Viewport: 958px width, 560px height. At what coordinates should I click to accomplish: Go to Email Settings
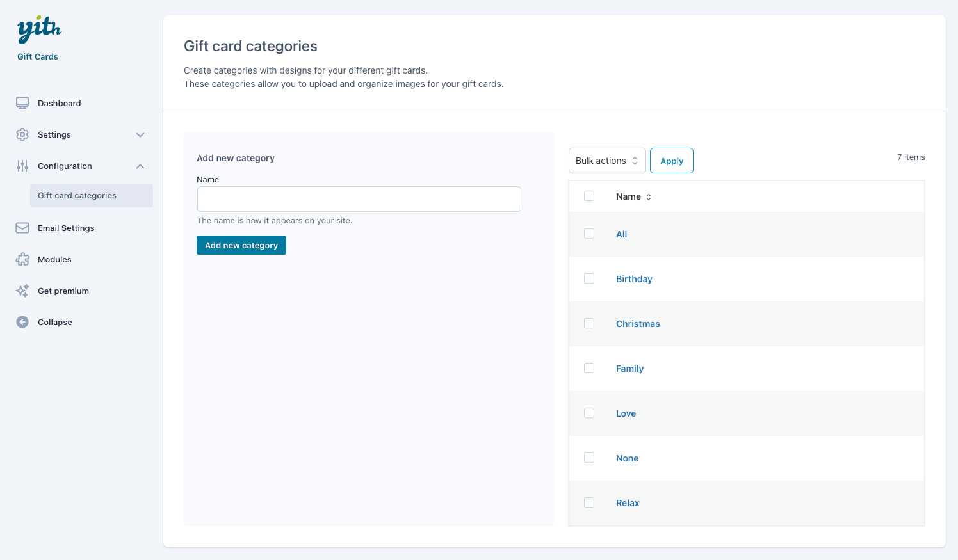(66, 228)
